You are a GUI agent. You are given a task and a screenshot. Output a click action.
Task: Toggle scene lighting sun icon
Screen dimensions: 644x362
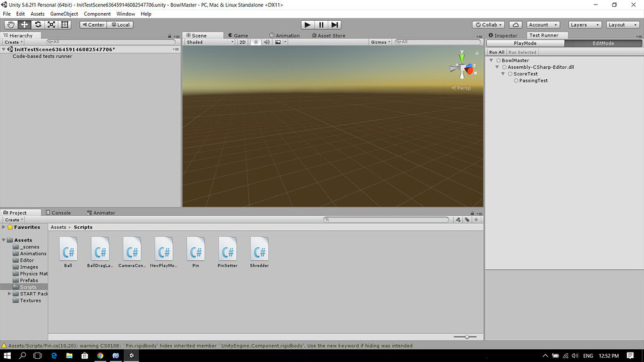(x=256, y=42)
